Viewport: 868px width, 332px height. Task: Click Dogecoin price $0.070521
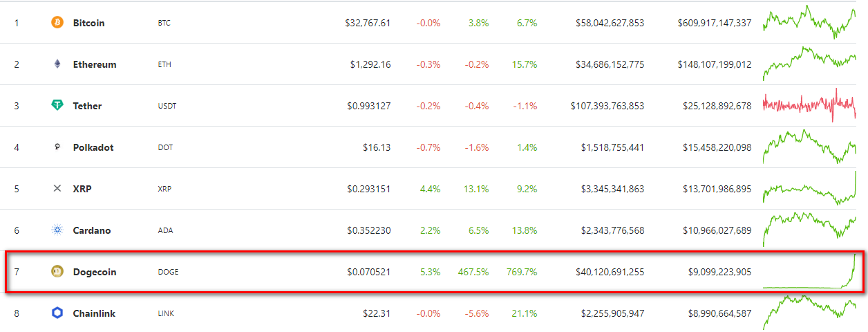(x=368, y=272)
